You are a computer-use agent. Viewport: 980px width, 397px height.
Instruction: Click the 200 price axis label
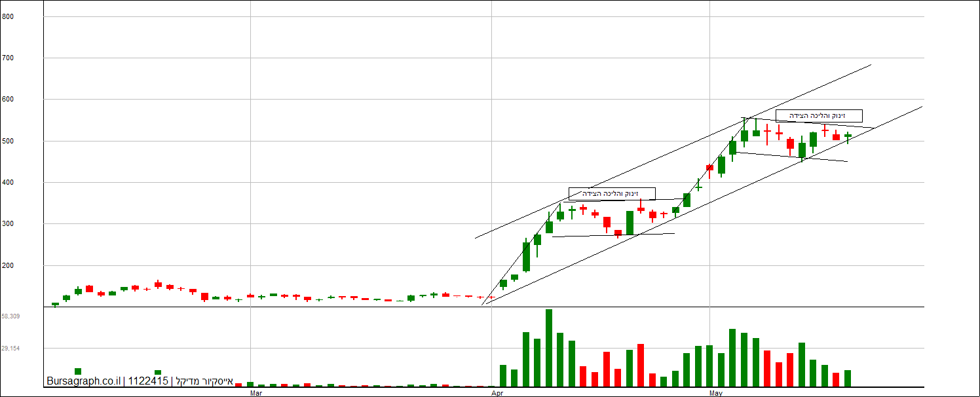point(8,266)
